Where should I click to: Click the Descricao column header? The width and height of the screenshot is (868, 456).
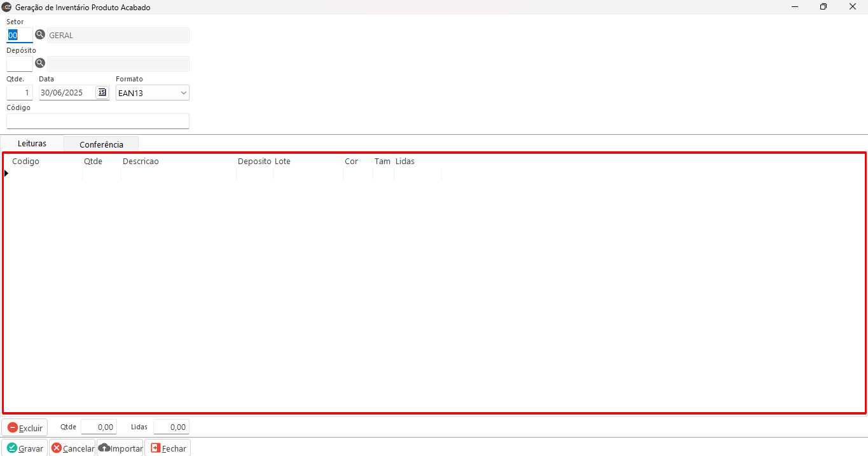point(141,162)
